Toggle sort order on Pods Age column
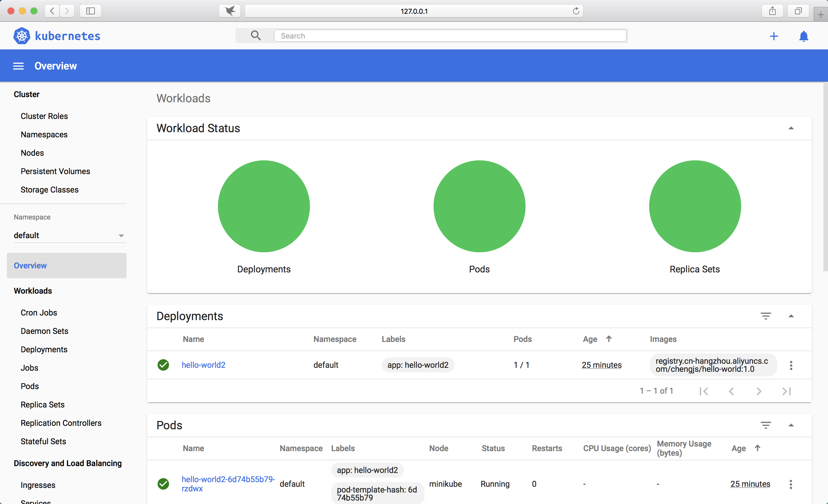 [758, 448]
